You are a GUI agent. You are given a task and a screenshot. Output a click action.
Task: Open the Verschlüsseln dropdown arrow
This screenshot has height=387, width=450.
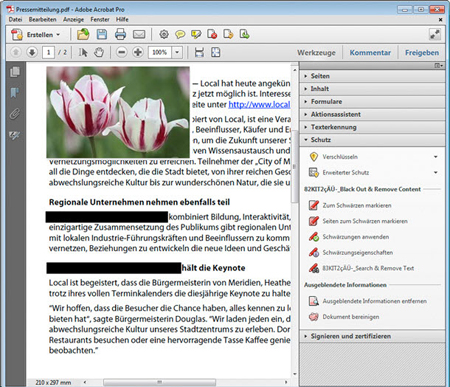point(436,157)
